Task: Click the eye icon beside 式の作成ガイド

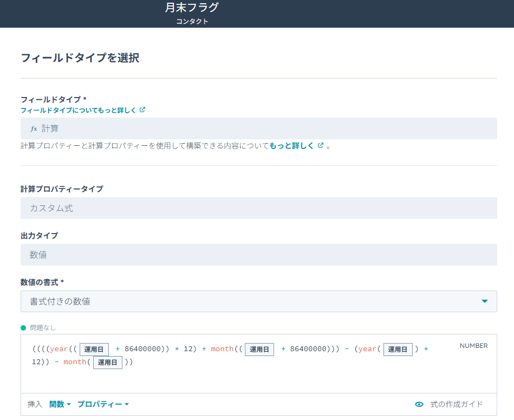Action: click(x=419, y=404)
